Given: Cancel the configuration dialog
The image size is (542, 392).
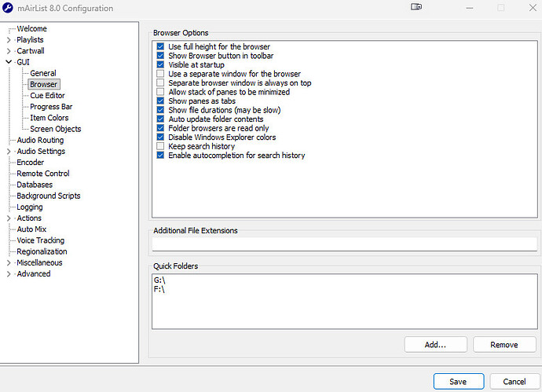Looking at the screenshot, I should pos(515,381).
